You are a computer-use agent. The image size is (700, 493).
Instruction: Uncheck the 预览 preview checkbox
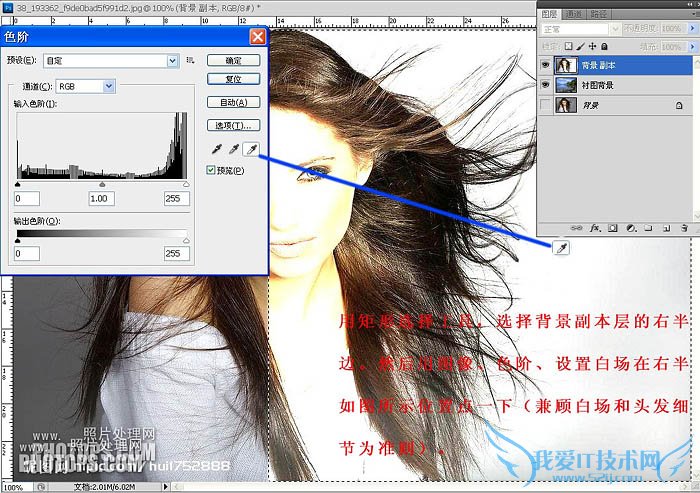211,170
